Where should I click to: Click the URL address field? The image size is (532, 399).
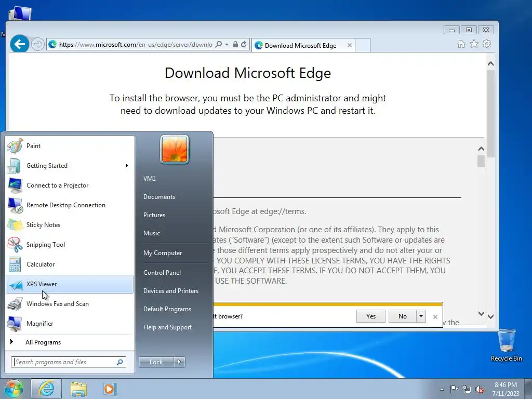[x=136, y=45]
